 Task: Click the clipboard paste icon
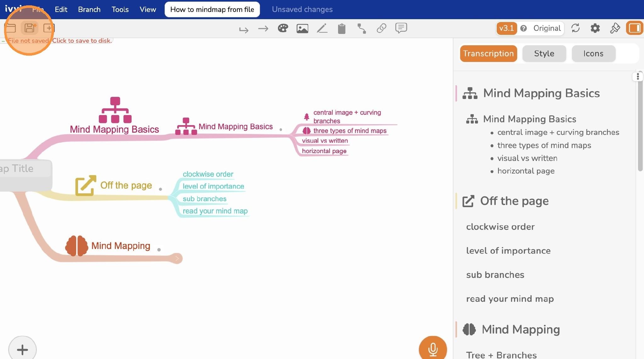point(342,29)
